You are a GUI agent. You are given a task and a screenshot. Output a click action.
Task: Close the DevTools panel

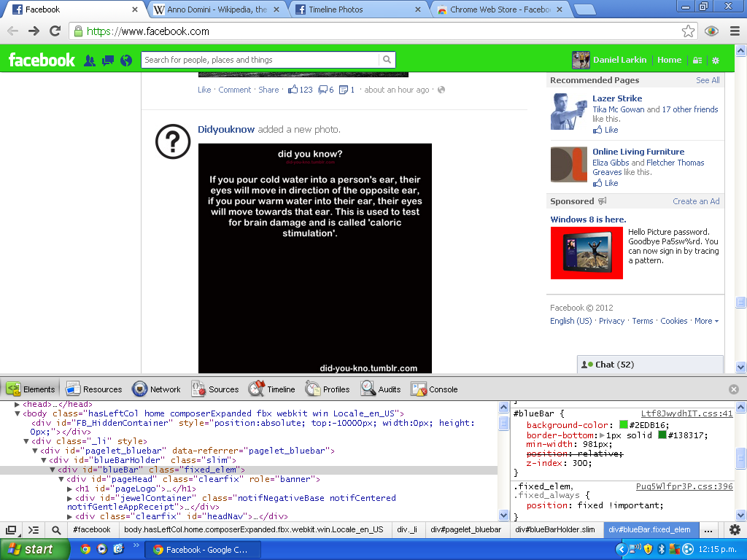734,389
